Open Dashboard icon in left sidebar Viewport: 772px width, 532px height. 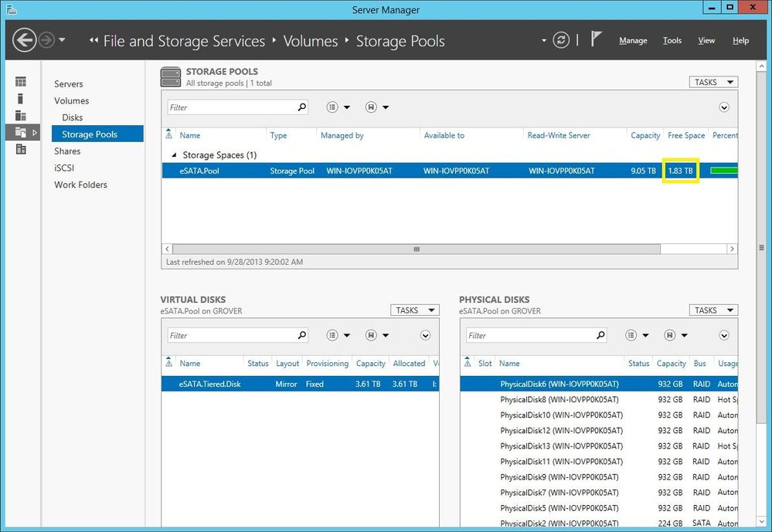pos(21,82)
